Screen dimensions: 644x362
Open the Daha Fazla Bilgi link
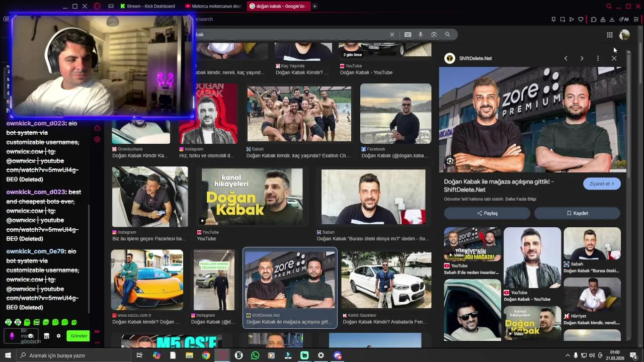click(x=521, y=199)
